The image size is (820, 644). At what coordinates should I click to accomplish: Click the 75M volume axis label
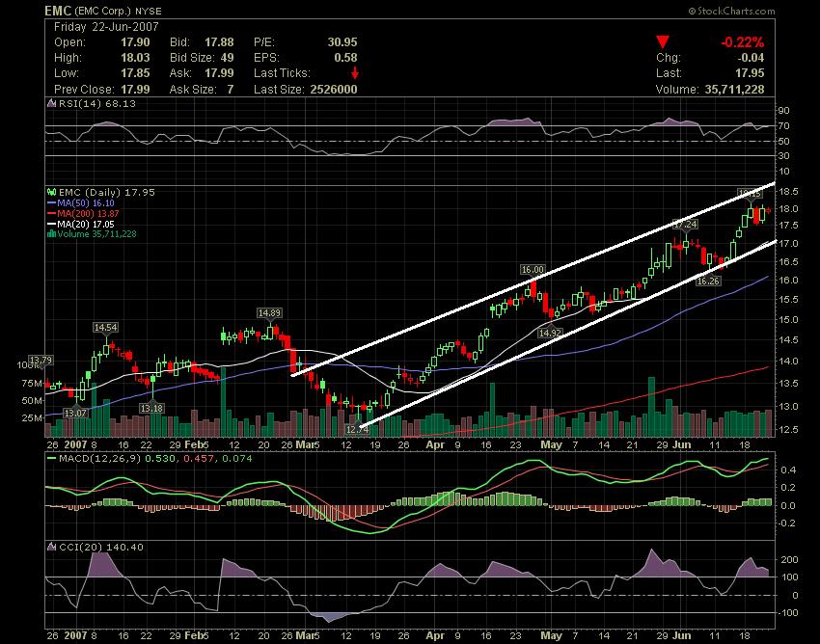pyautogui.click(x=32, y=383)
